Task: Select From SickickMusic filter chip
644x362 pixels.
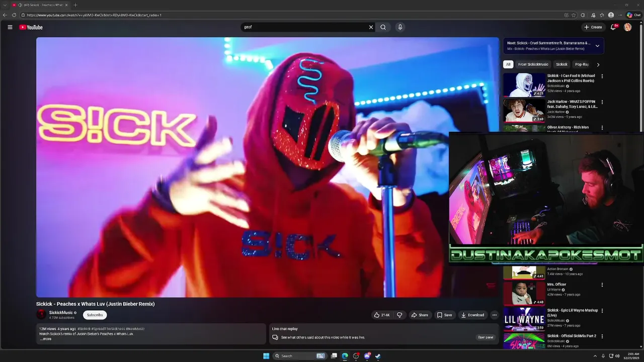Action: click(x=533, y=64)
